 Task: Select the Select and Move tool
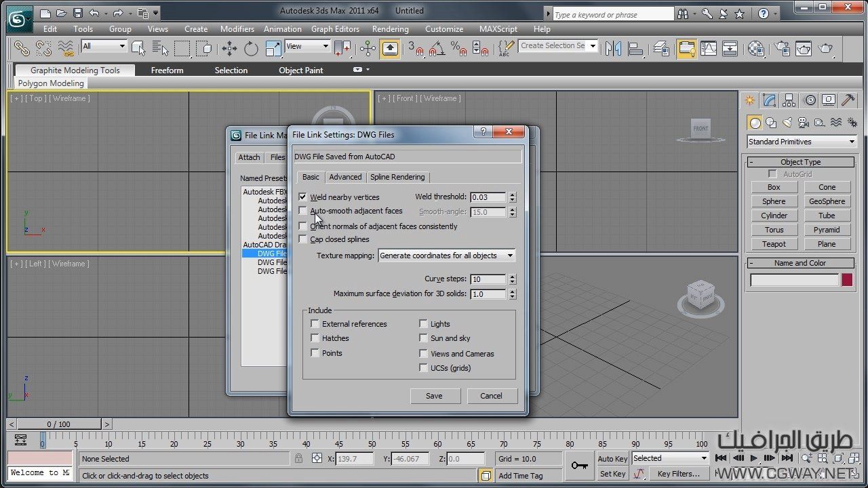click(x=229, y=48)
